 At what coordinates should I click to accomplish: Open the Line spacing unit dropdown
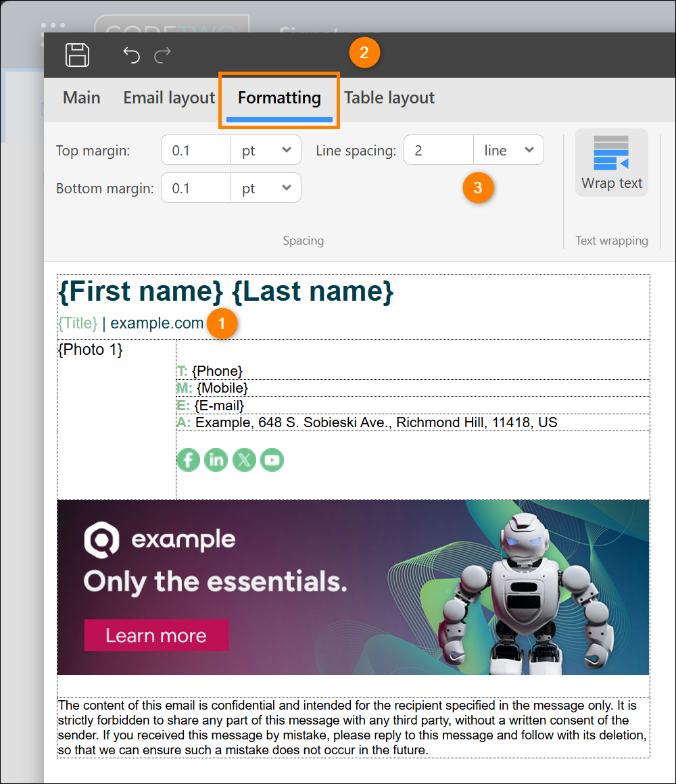click(x=508, y=150)
